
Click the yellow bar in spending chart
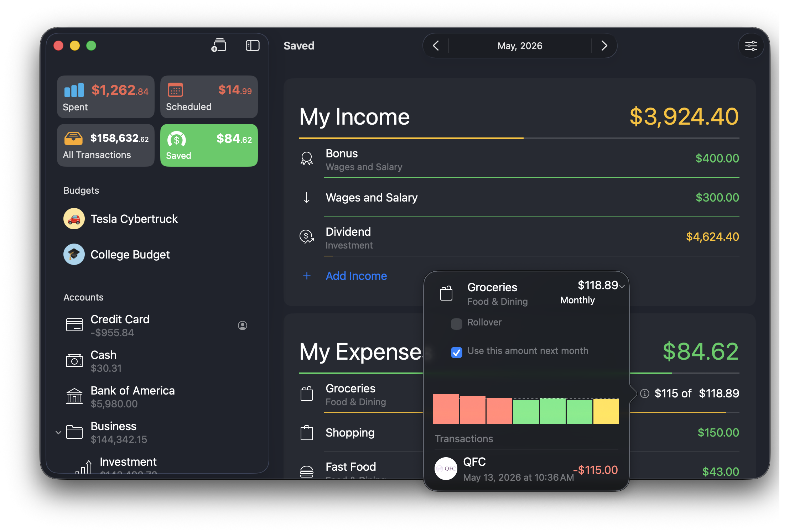[x=606, y=411]
